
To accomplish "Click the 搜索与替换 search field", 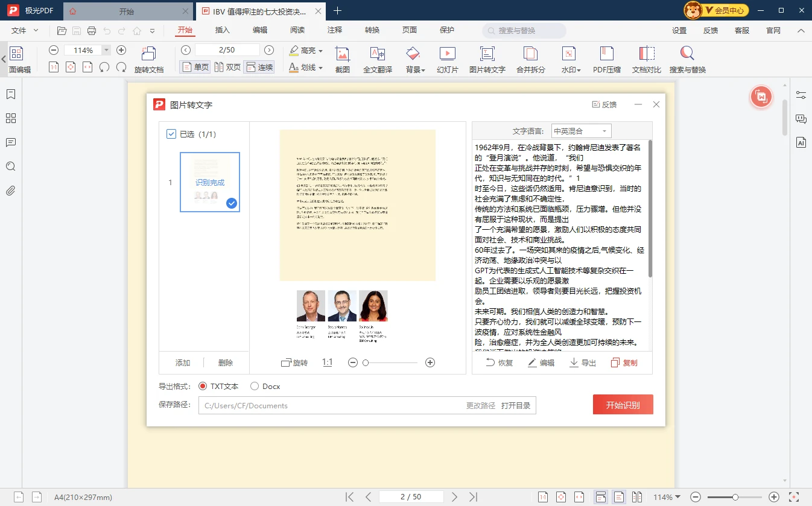I will (x=524, y=31).
